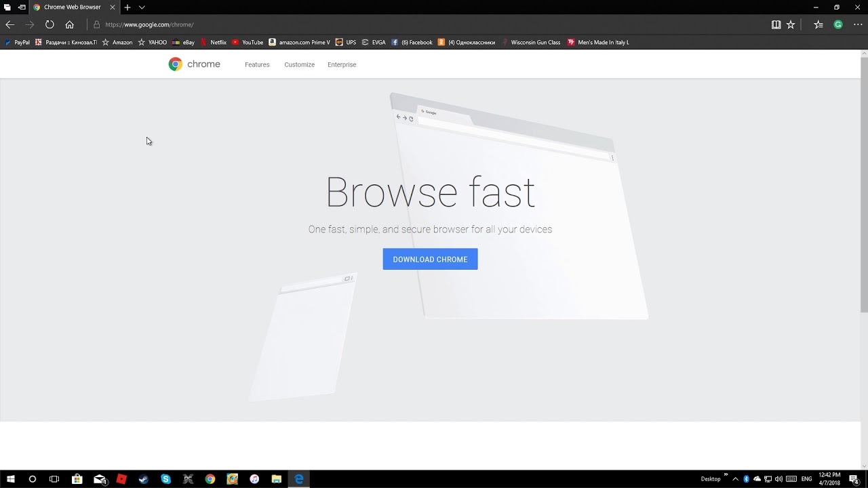Open the PayPal favorite

coord(17,42)
